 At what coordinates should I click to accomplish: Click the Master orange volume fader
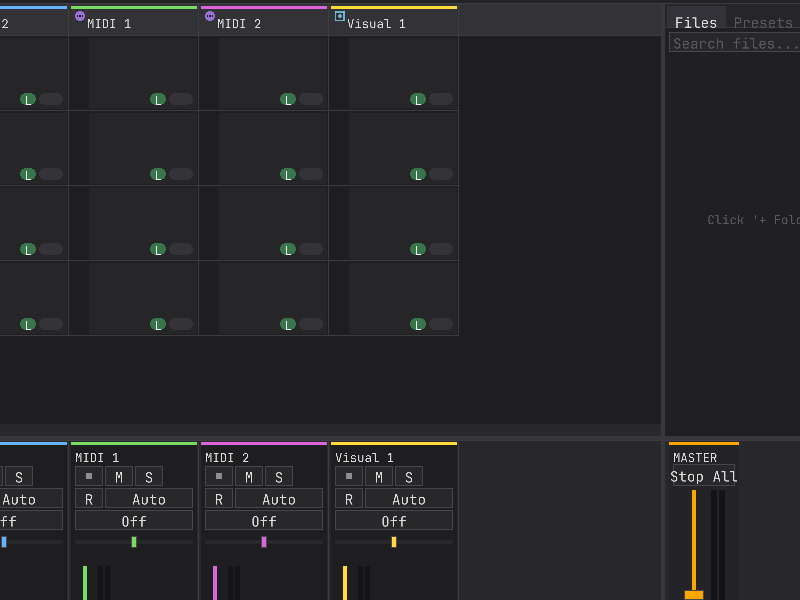click(694, 594)
